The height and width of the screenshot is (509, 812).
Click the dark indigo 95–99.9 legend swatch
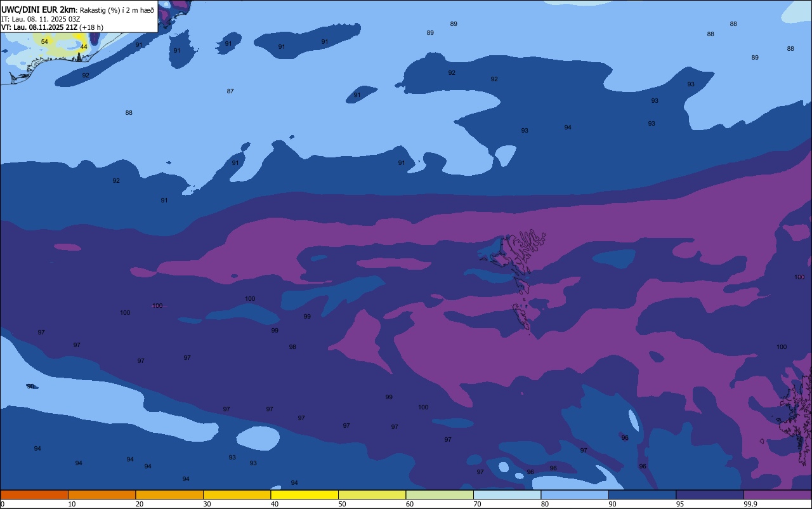[710, 494]
